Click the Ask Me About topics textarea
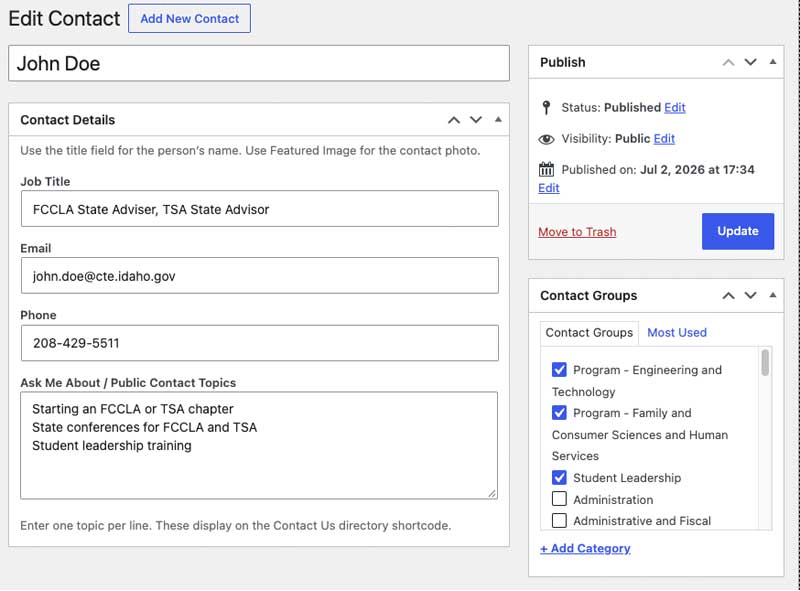The width and height of the screenshot is (800, 591). click(259, 446)
